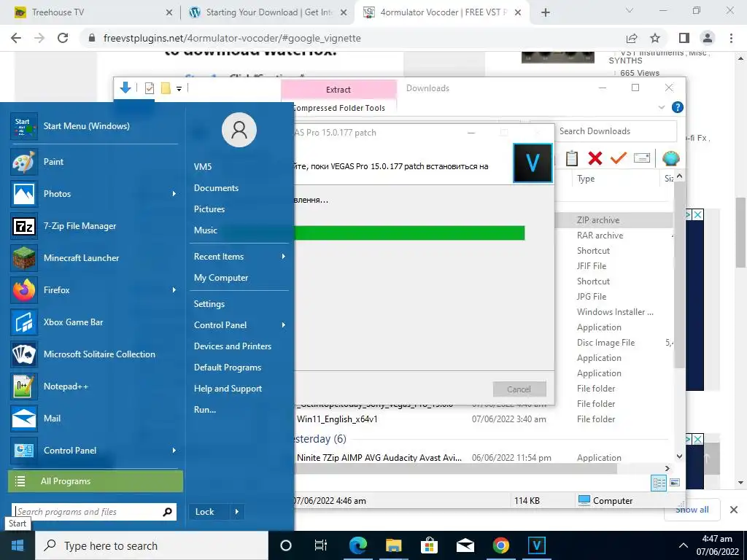The width and height of the screenshot is (747, 560).
Task: Open Task View on the taskbar
Action: click(321, 545)
